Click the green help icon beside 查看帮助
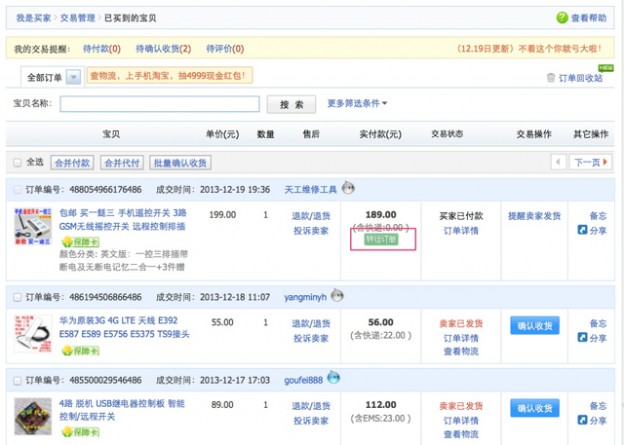The height and width of the screenshot is (445, 624). point(562,18)
